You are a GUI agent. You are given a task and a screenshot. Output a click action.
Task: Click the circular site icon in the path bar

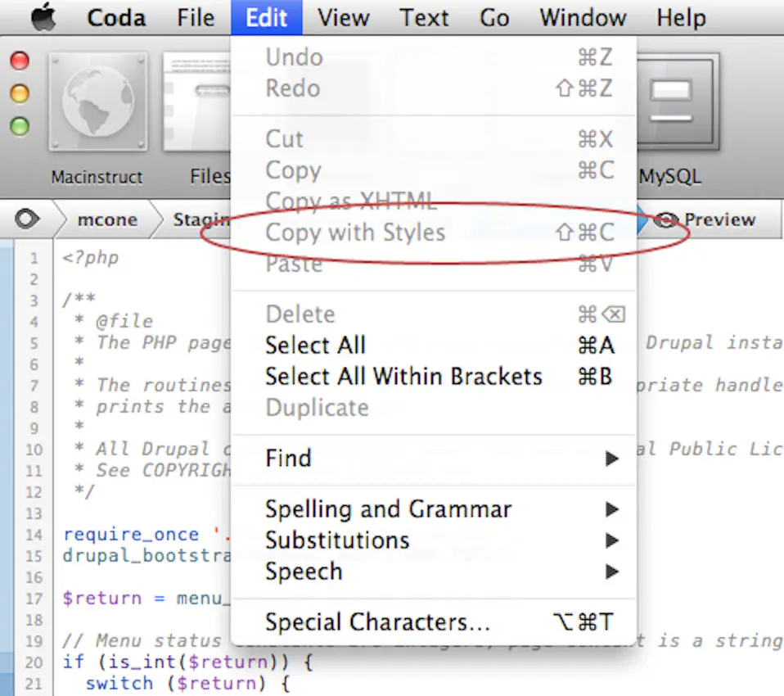pyautogui.click(x=27, y=219)
